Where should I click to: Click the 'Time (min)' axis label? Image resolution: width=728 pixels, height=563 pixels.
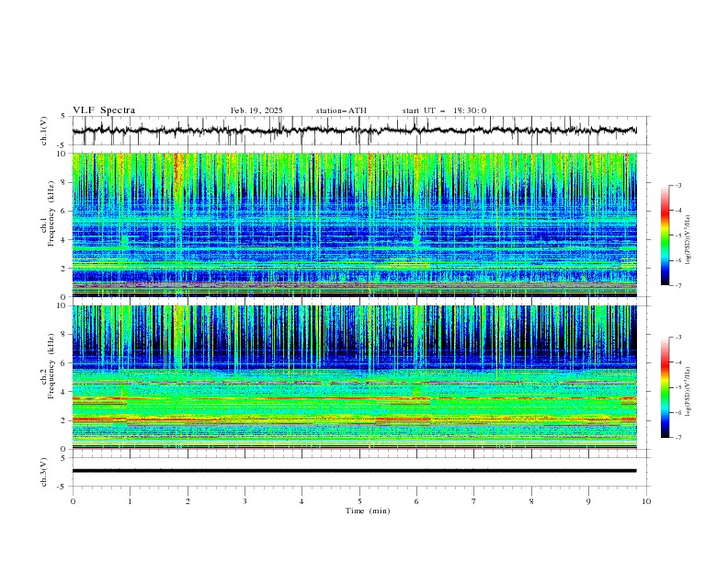point(368,511)
